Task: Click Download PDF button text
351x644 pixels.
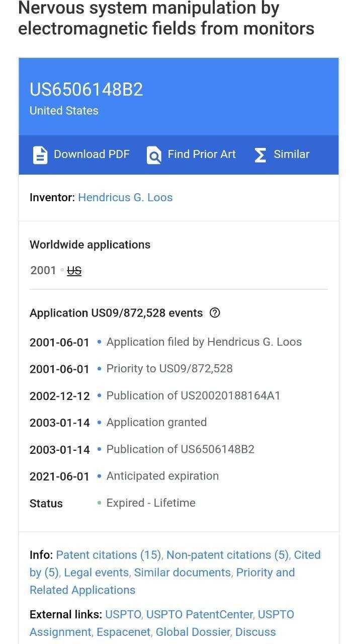Action: pyautogui.click(x=92, y=154)
